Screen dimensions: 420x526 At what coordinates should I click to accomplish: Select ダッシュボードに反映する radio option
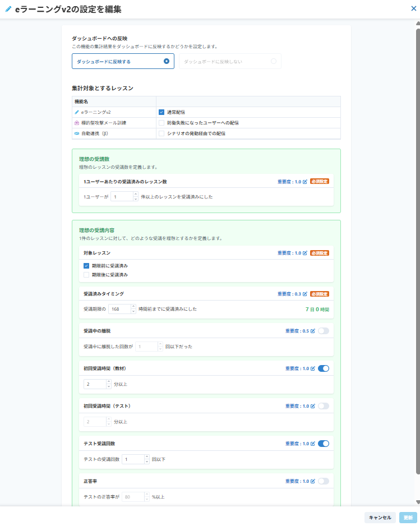coord(123,61)
